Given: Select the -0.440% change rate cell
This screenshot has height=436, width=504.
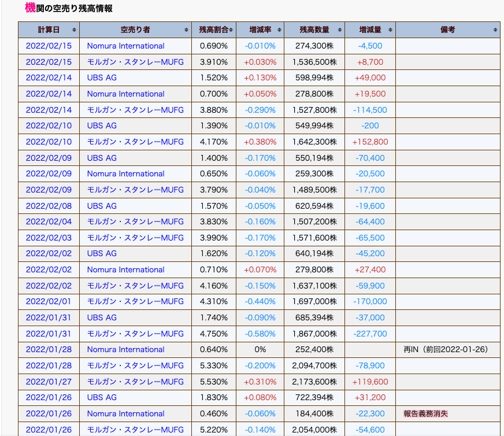Looking at the screenshot, I should click(260, 301).
